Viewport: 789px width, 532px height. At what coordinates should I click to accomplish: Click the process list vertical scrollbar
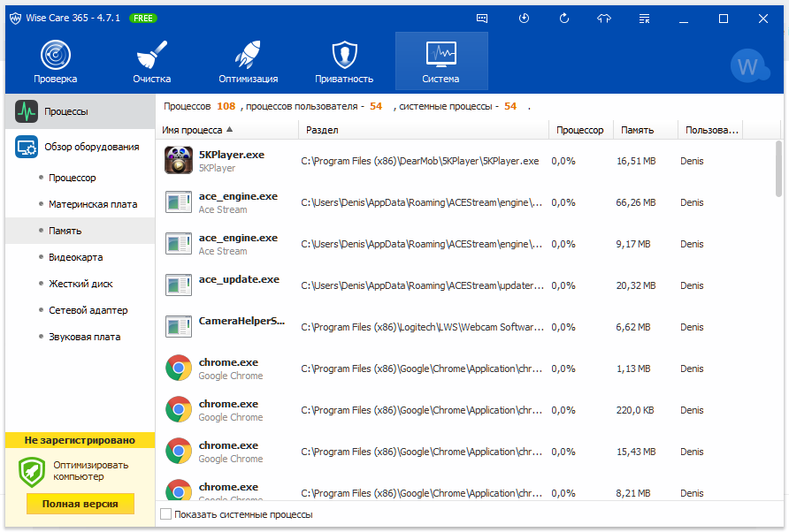778,168
